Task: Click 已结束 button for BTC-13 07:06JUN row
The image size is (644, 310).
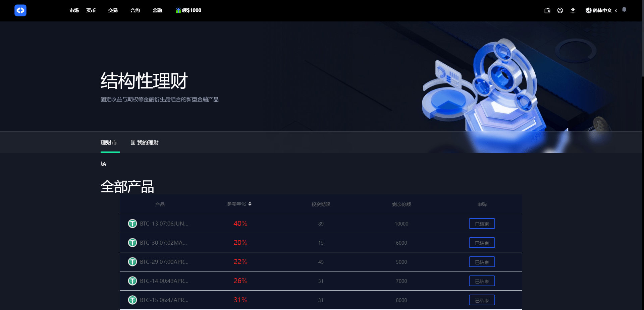Action: [x=482, y=224]
